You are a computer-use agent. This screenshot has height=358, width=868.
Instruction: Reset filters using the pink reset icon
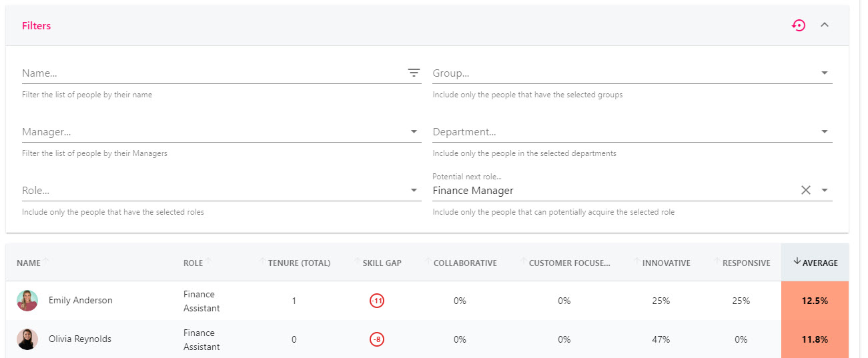pos(799,26)
